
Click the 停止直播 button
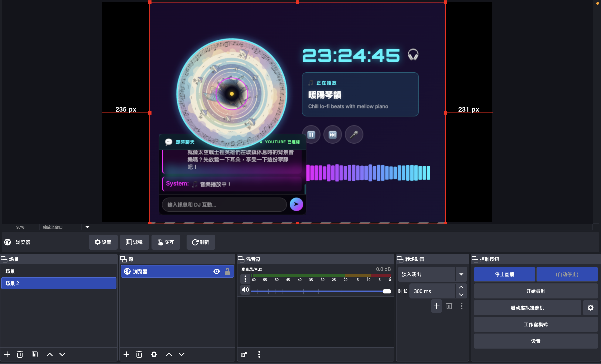pos(504,274)
